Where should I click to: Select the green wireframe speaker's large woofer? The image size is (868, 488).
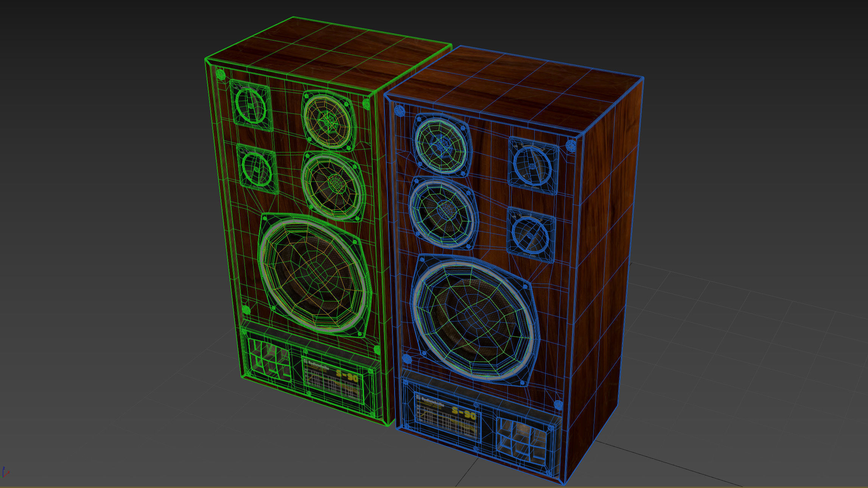(x=315, y=275)
